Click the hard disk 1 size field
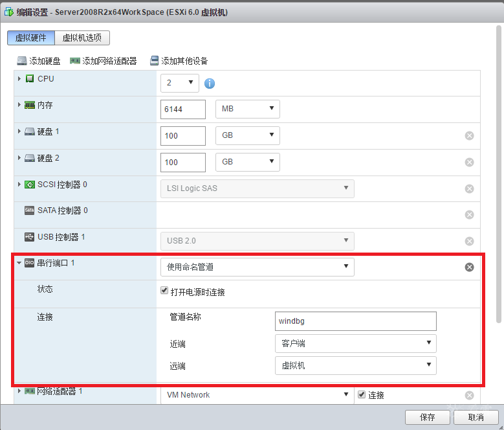Viewport: 504px width, 430px height. point(183,136)
